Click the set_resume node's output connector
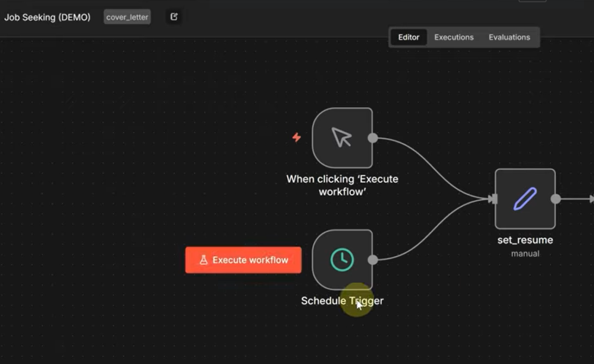The width and height of the screenshot is (594, 364). pos(556,199)
